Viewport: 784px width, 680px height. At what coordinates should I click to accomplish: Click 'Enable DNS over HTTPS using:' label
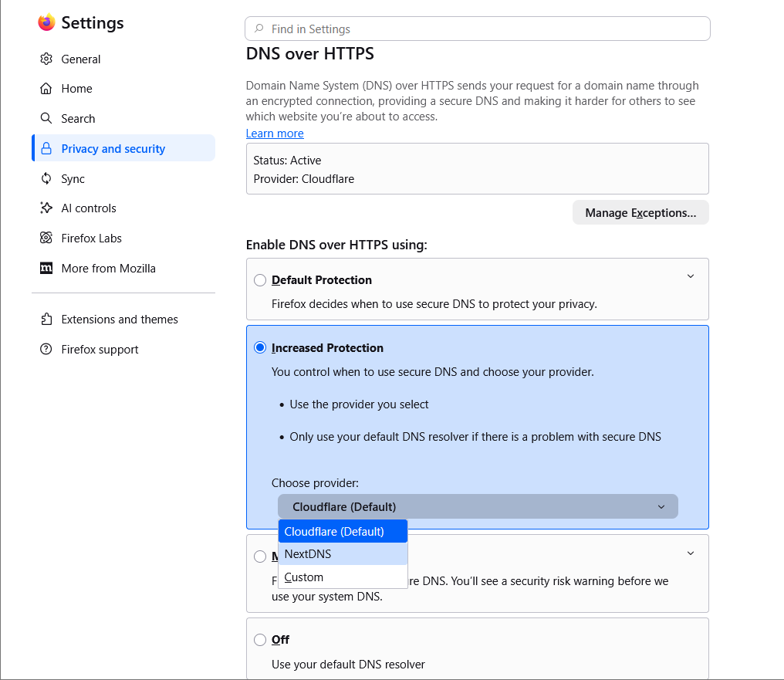(x=336, y=245)
